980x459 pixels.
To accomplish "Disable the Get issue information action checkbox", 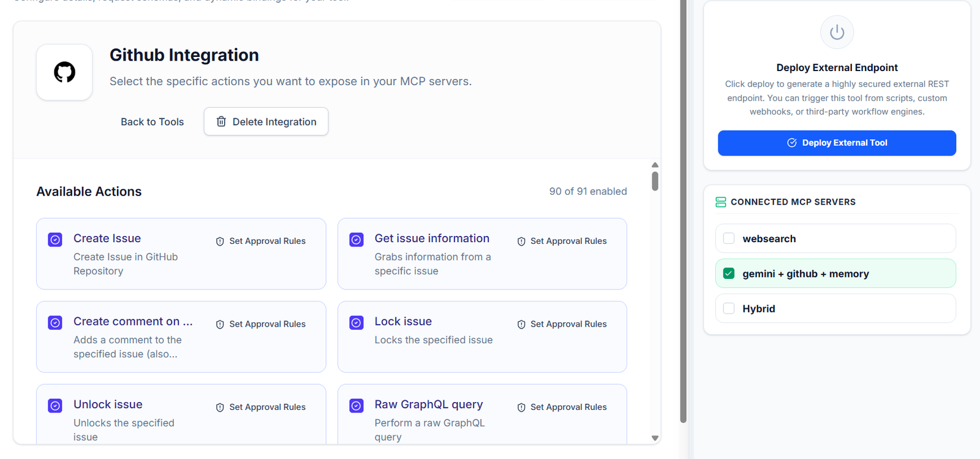I will pos(356,240).
